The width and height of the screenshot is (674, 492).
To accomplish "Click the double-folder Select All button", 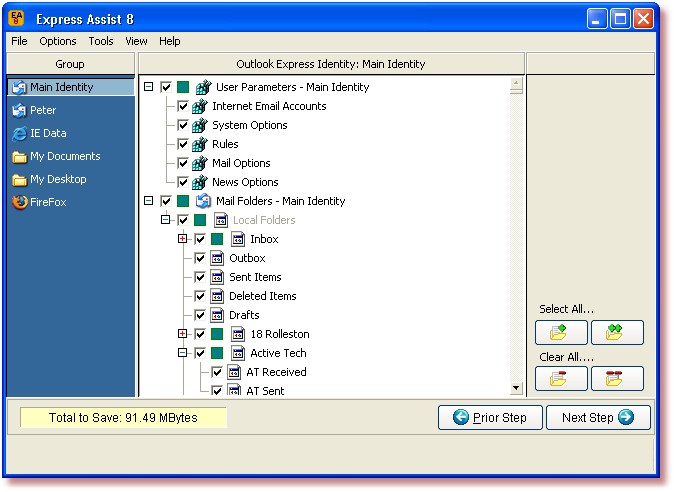I will pos(617,332).
